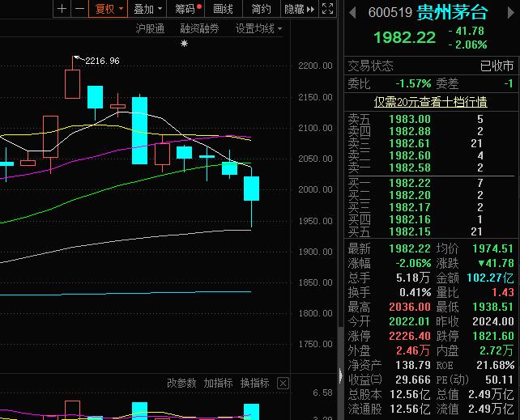This screenshot has height=420, width=520.
Task: Click 金额 value 102.27亿
Action: [490, 278]
